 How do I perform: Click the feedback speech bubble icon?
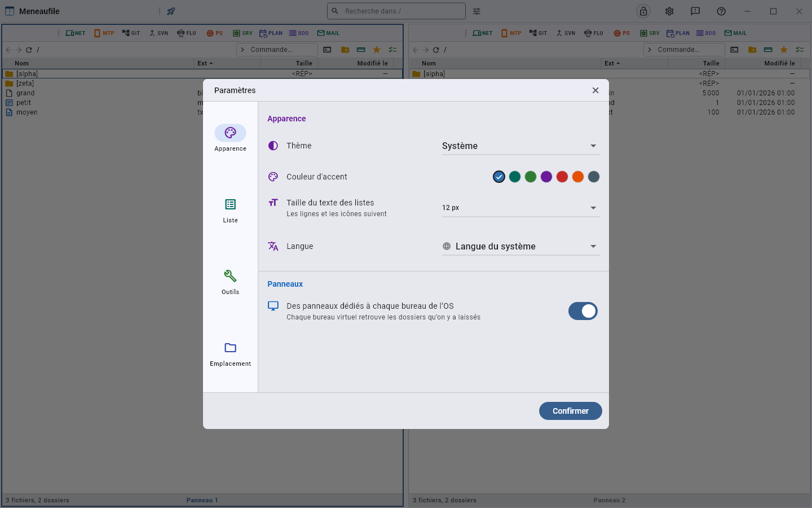(695, 11)
